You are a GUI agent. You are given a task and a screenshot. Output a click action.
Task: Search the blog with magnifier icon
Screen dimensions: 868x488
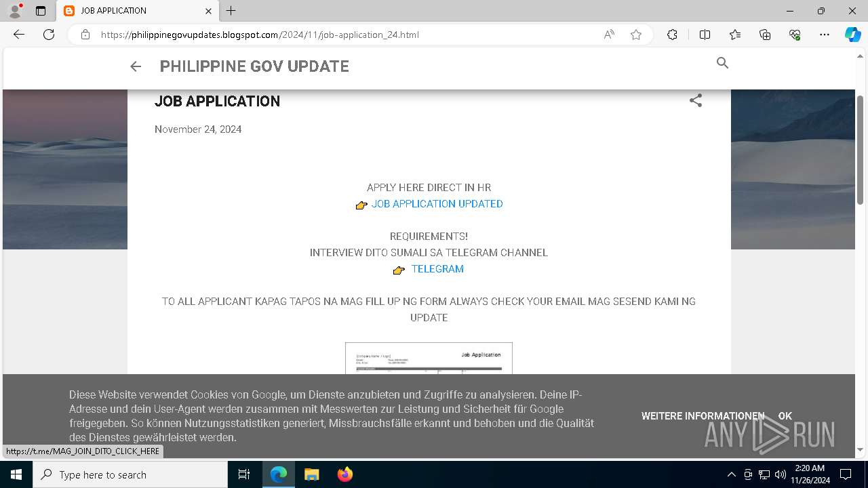[x=722, y=63]
